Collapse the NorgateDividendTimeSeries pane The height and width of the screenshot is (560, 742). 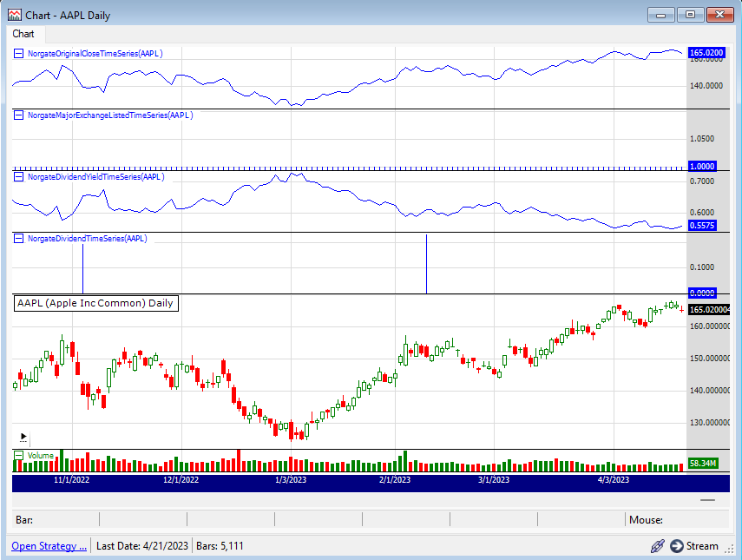click(x=18, y=238)
